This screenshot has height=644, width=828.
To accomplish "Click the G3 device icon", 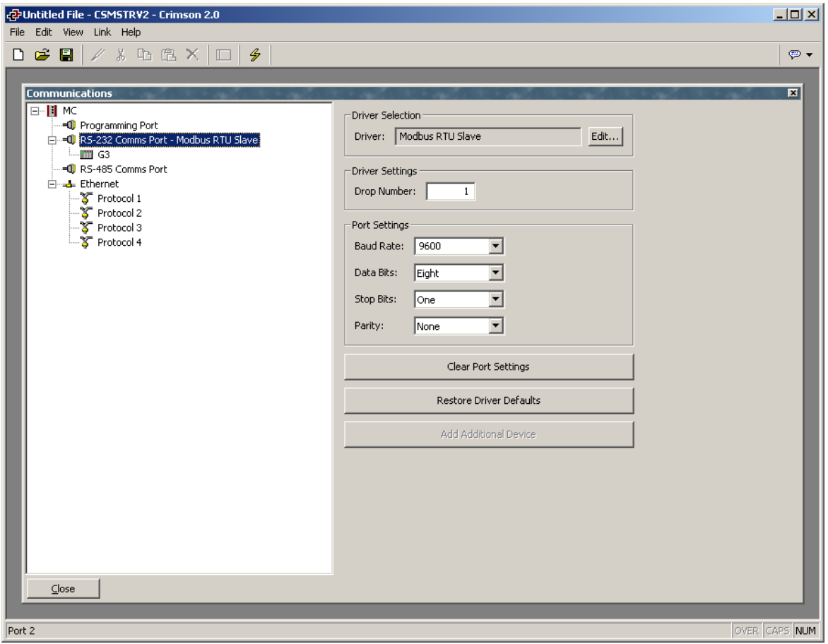I will click(87, 155).
